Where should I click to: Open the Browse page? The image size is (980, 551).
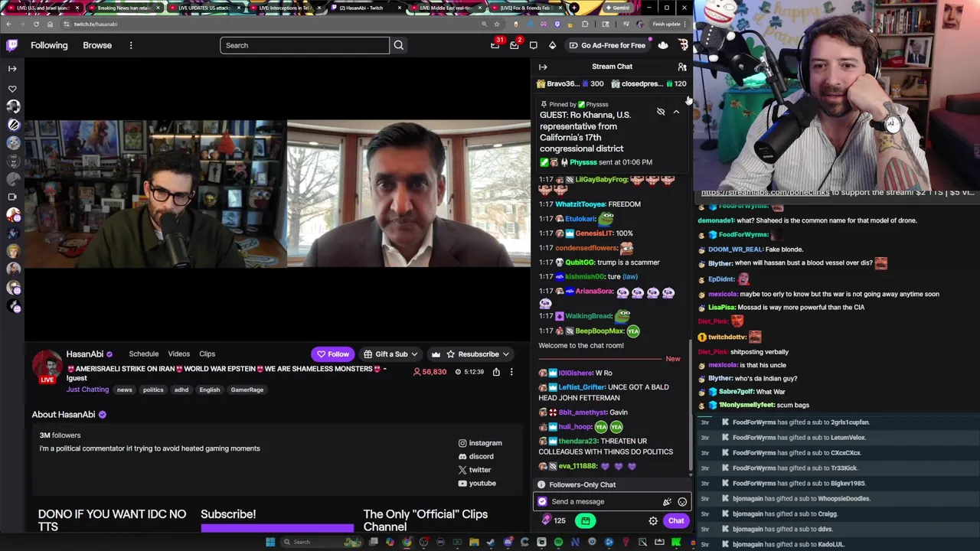[97, 45]
